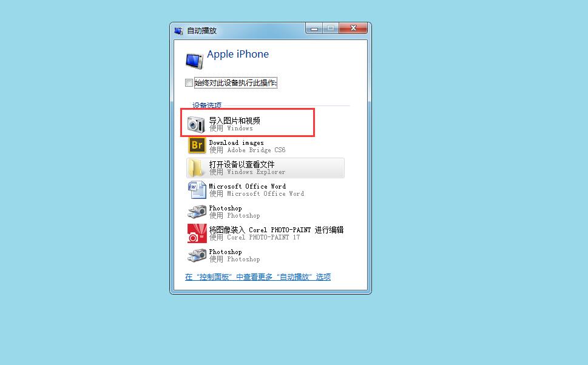The image size is (588, 365).
Task: Click the Apple iPhone heading text
Action: (238, 55)
